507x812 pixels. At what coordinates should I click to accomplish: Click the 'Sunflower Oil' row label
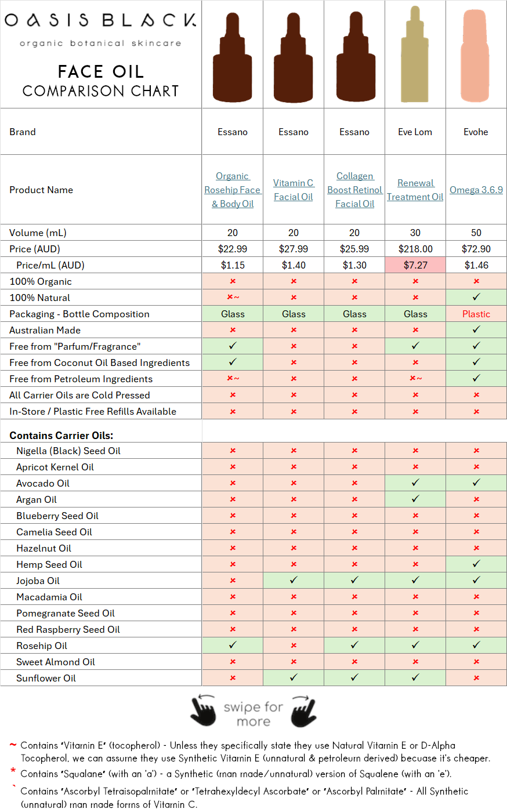click(x=46, y=678)
